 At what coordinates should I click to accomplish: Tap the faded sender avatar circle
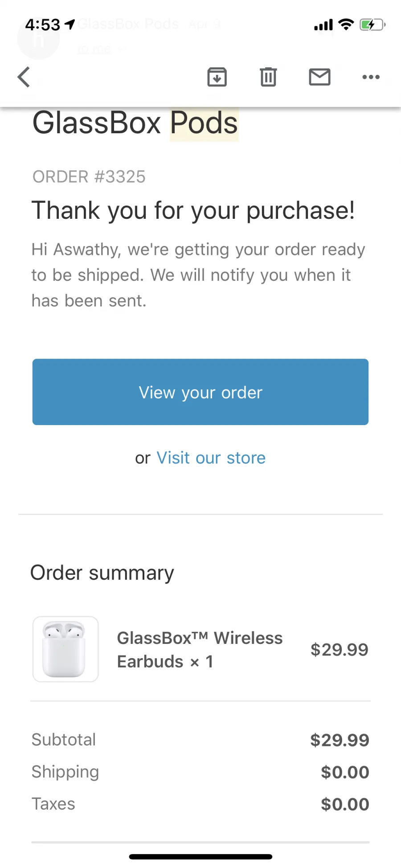pyautogui.click(x=38, y=39)
